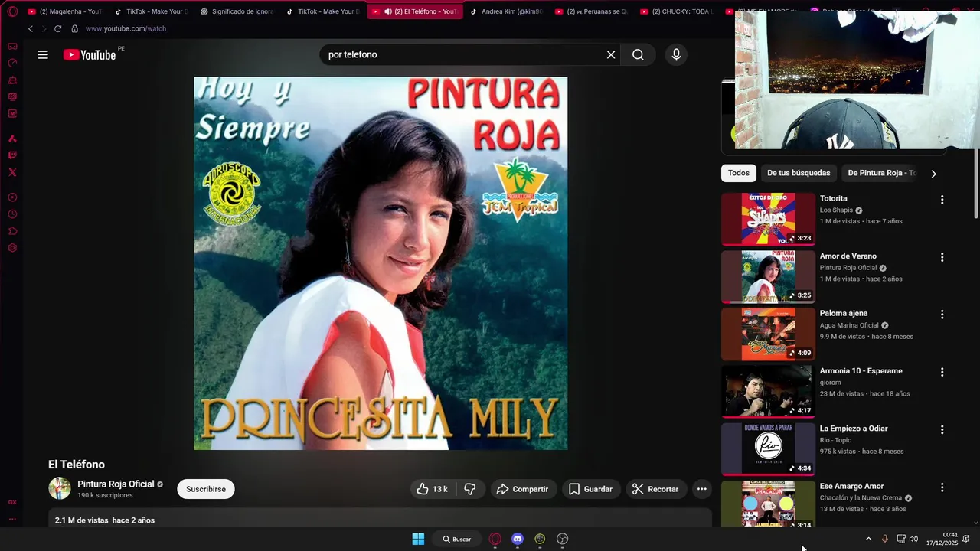The height and width of the screenshot is (551, 980).
Task: Open Pintura Roja Oficial channel link
Action: click(x=116, y=484)
